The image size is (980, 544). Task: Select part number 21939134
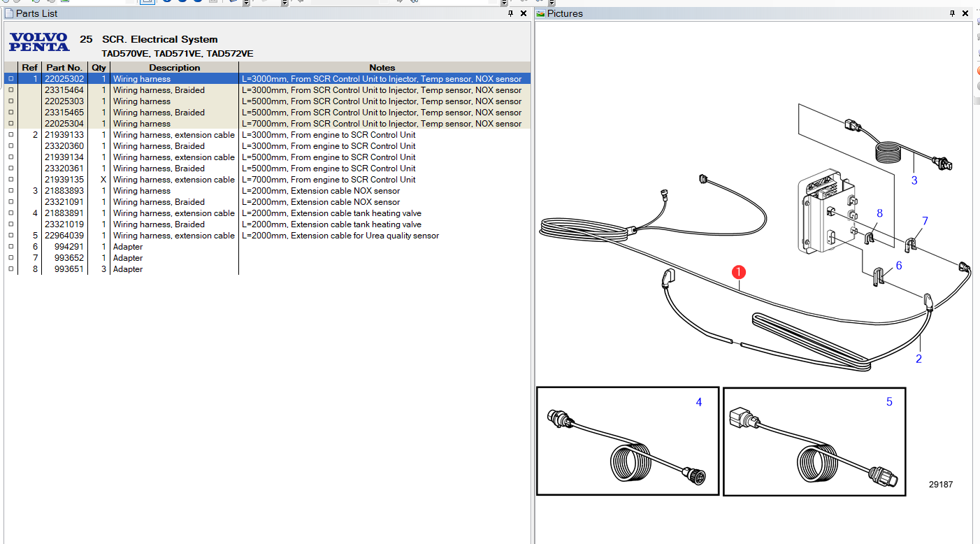tap(64, 157)
